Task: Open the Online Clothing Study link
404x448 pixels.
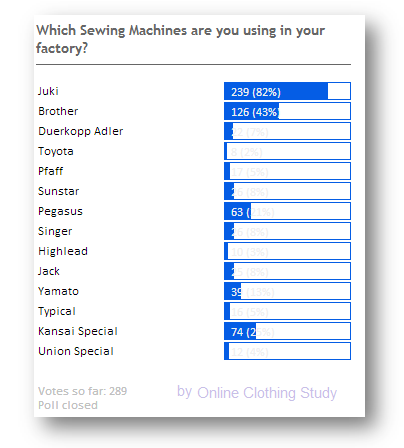Action: (x=267, y=392)
